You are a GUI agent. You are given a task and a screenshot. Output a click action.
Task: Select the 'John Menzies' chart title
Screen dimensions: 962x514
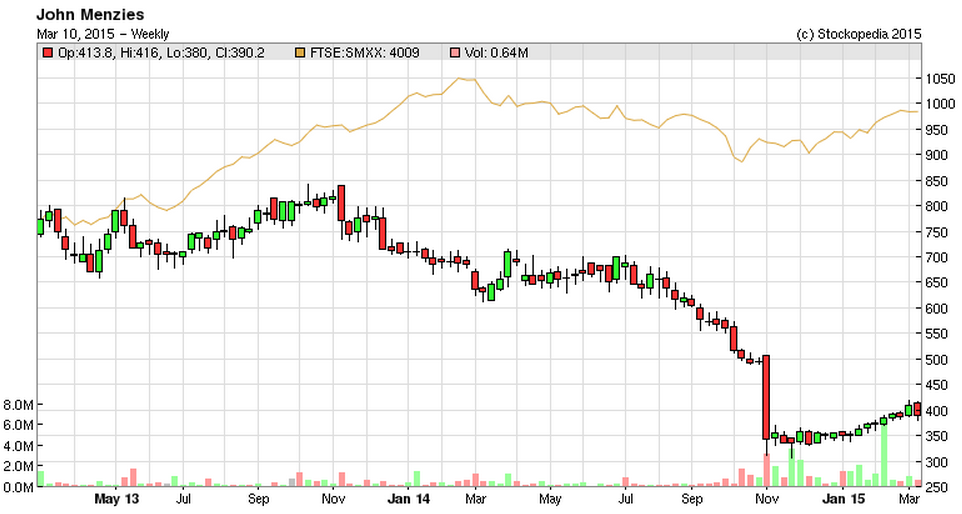[90, 15]
